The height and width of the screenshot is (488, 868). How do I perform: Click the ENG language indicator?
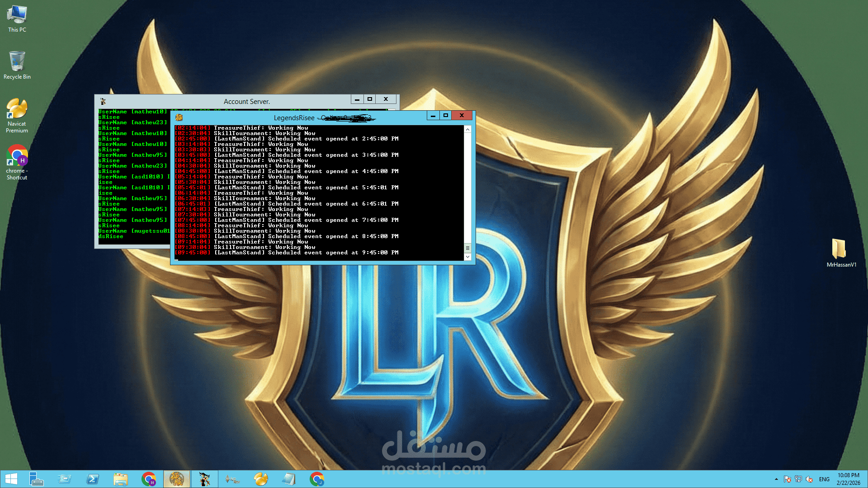coord(825,479)
